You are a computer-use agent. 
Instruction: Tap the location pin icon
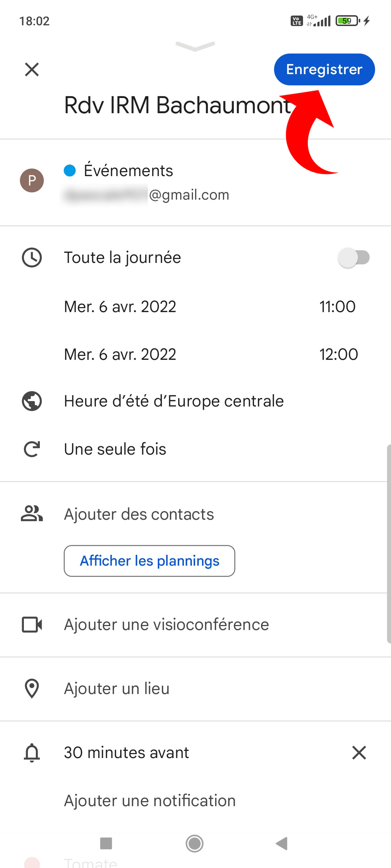tap(32, 689)
